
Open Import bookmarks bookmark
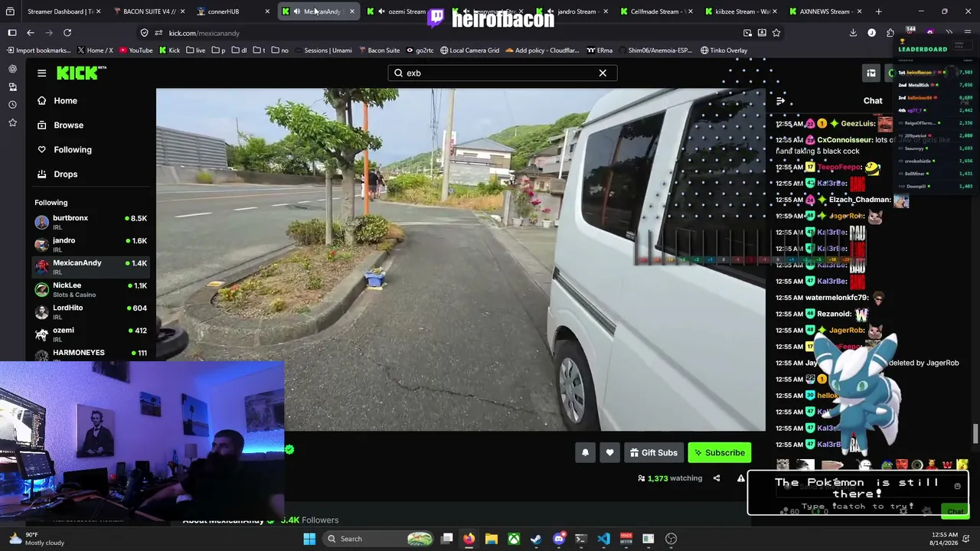[x=38, y=51]
